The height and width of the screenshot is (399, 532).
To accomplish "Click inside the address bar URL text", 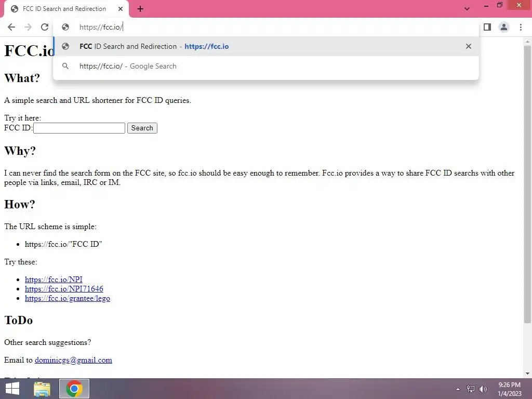I will coord(101,27).
